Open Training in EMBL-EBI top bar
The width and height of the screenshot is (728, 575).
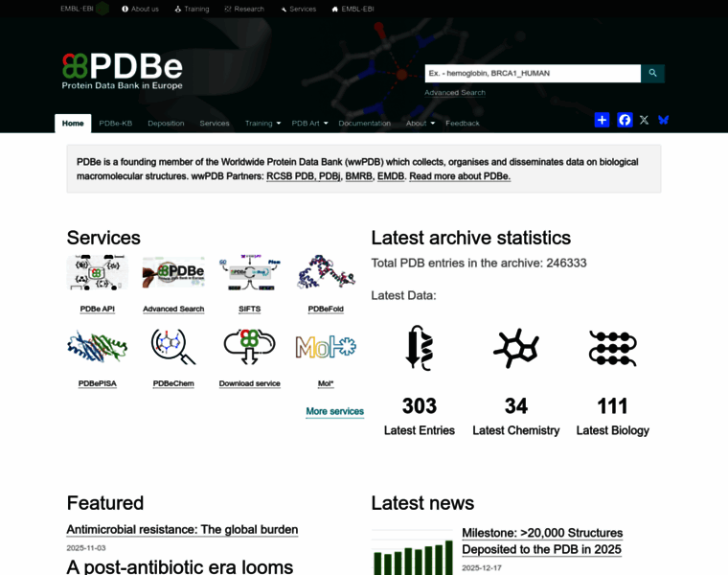coord(192,9)
